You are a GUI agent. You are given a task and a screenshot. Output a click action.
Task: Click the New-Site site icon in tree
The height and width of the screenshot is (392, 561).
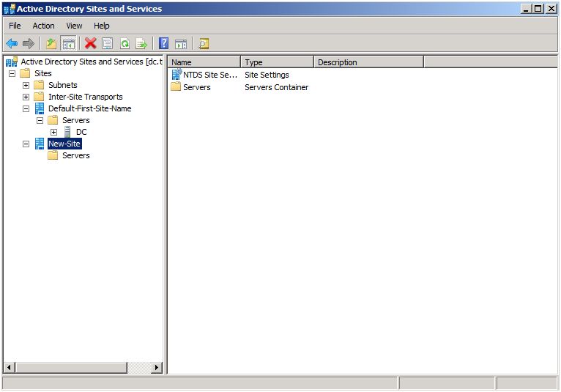pos(40,144)
